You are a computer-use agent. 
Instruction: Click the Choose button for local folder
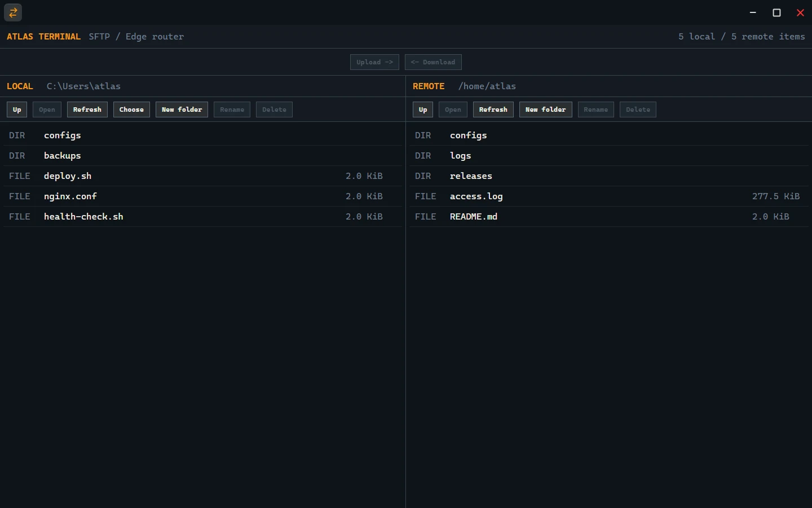click(x=131, y=110)
